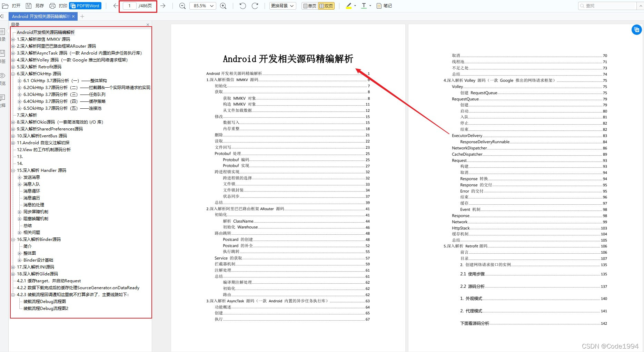
Task: Open the bookmarks sidebar icon
Action: click(x=2, y=53)
